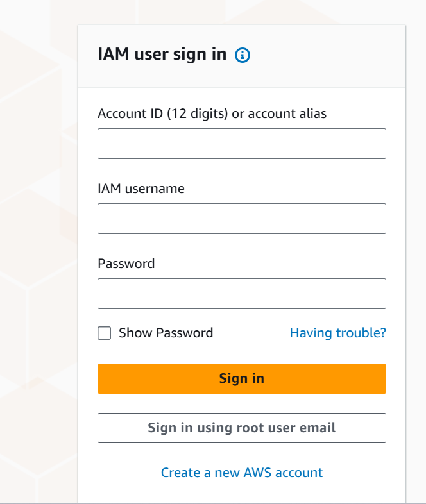Click the background strip above the sign-in card
The image size is (426, 504).
pyautogui.click(x=241, y=12)
